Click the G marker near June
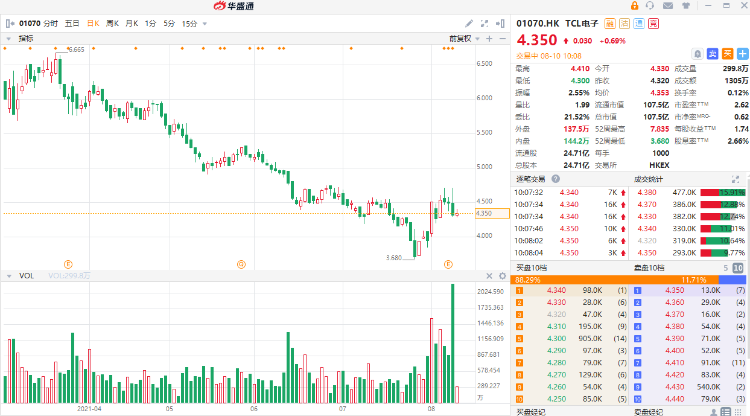The image size is (750, 416). 242,264
